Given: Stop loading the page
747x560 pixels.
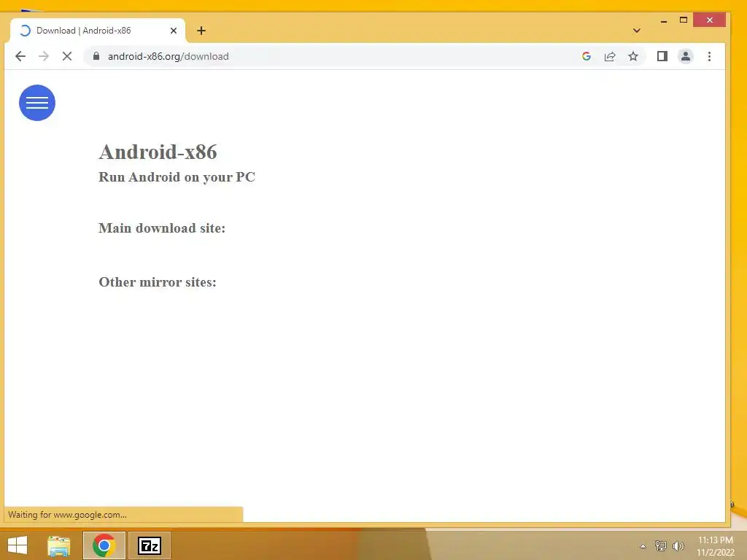Looking at the screenshot, I should pos(67,56).
